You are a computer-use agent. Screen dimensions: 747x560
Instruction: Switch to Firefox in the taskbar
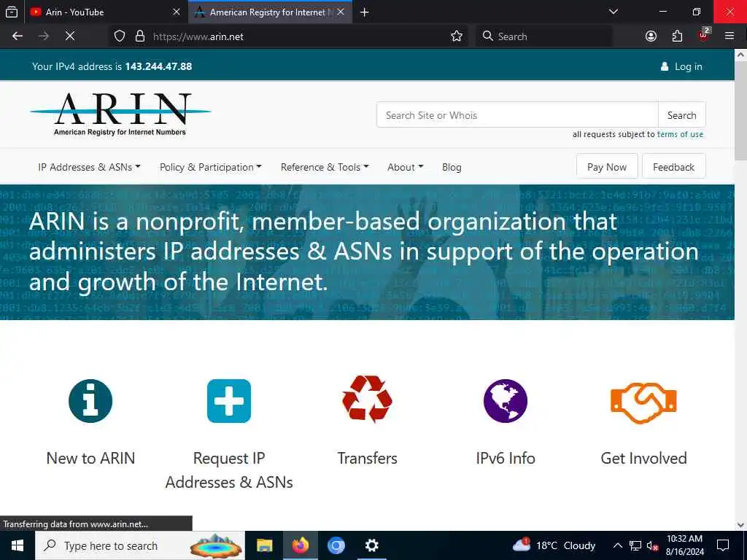tap(300, 545)
